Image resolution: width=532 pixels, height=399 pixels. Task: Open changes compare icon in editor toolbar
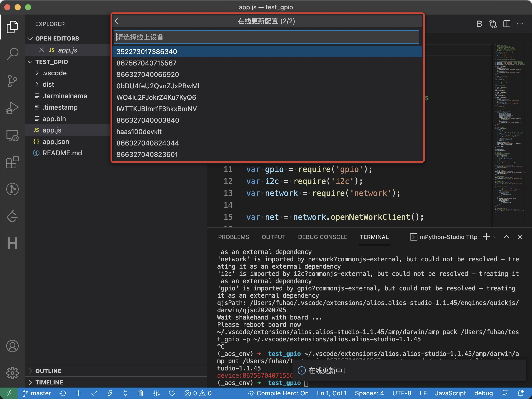tap(493, 24)
